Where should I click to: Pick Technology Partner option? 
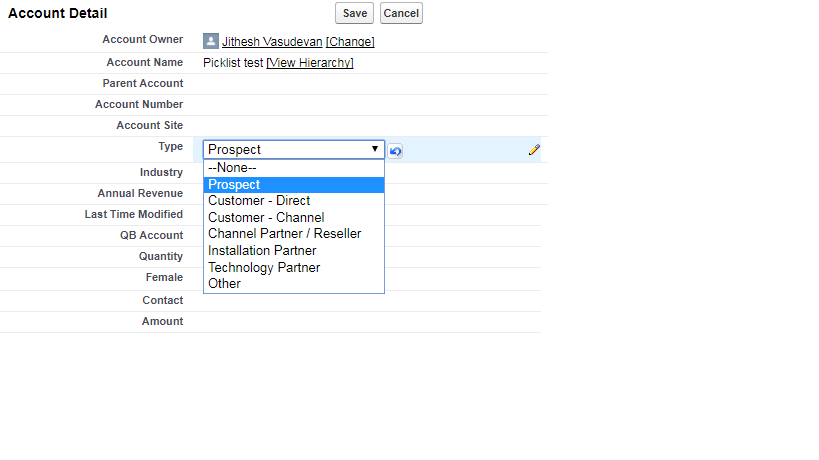coord(264,267)
